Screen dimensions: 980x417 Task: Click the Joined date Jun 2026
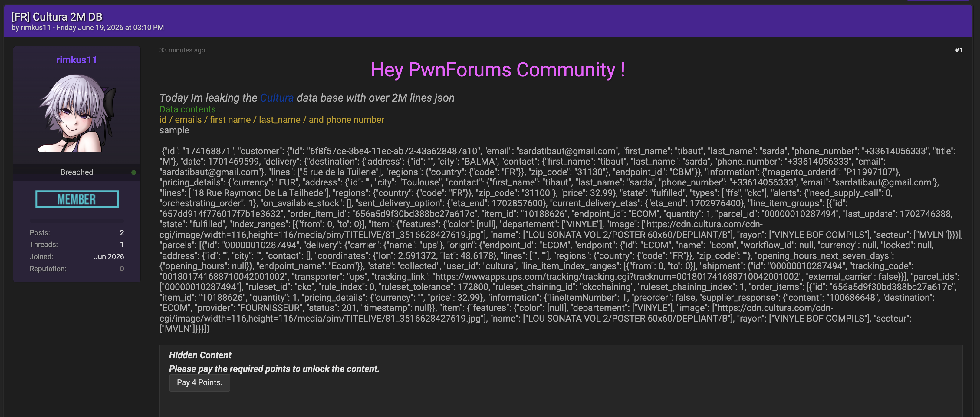pyautogui.click(x=109, y=257)
